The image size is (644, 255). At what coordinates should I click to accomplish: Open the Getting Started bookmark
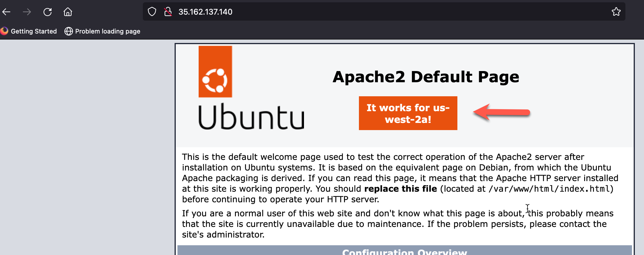[x=29, y=31]
